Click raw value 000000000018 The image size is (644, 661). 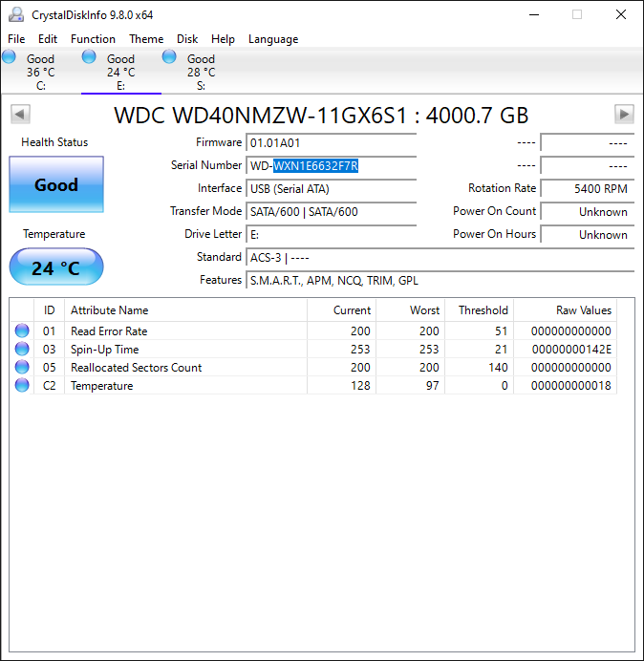pyautogui.click(x=571, y=386)
